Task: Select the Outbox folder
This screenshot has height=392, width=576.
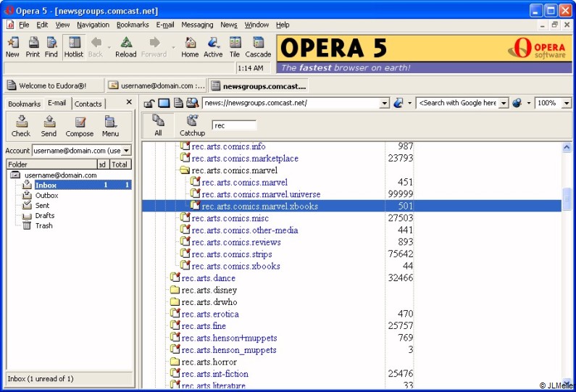Action: [x=46, y=195]
